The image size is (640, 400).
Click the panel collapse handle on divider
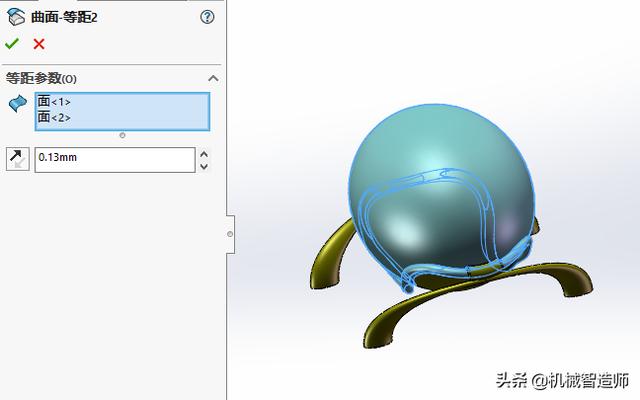pos(229,234)
